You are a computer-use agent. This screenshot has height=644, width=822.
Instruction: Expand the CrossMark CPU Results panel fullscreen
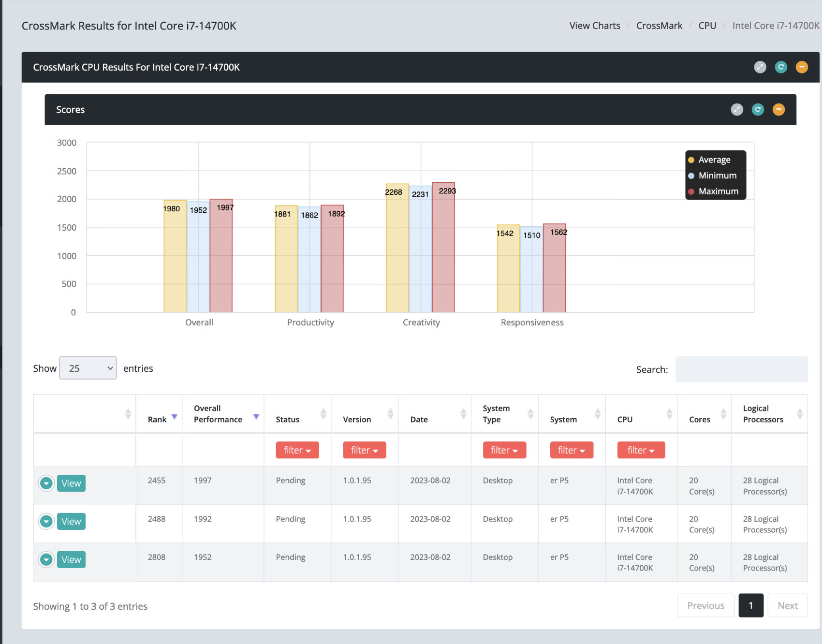760,67
